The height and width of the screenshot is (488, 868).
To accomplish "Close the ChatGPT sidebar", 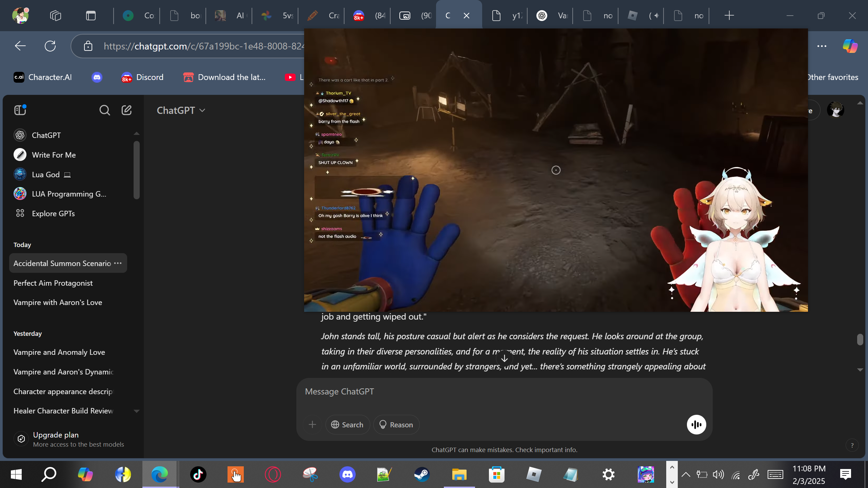I will [20, 110].
